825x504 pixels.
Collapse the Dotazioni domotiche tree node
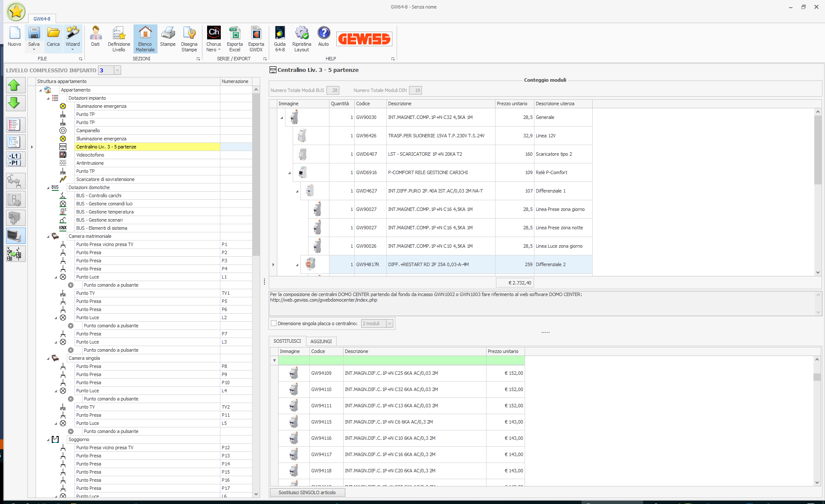pyautogui.click(x=48, y=188)
